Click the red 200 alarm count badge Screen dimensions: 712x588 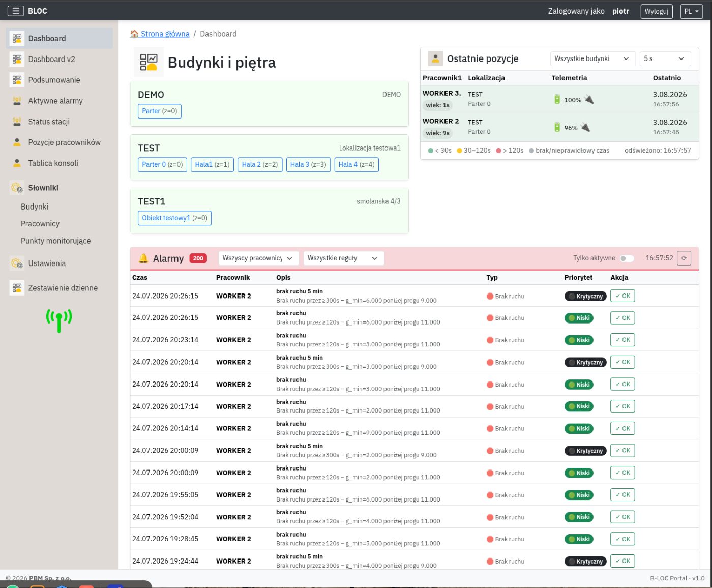click(198, 258)
